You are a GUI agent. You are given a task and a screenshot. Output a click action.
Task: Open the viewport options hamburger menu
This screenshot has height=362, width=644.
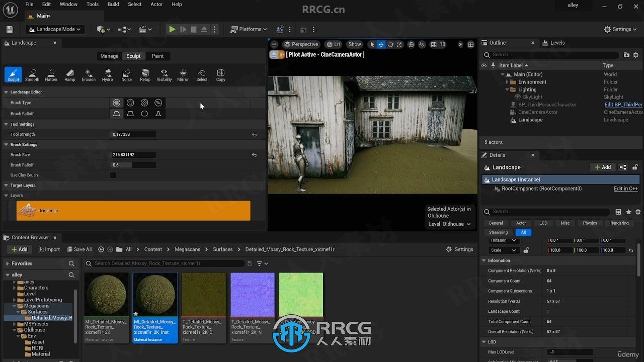click(x=274, y=44)
